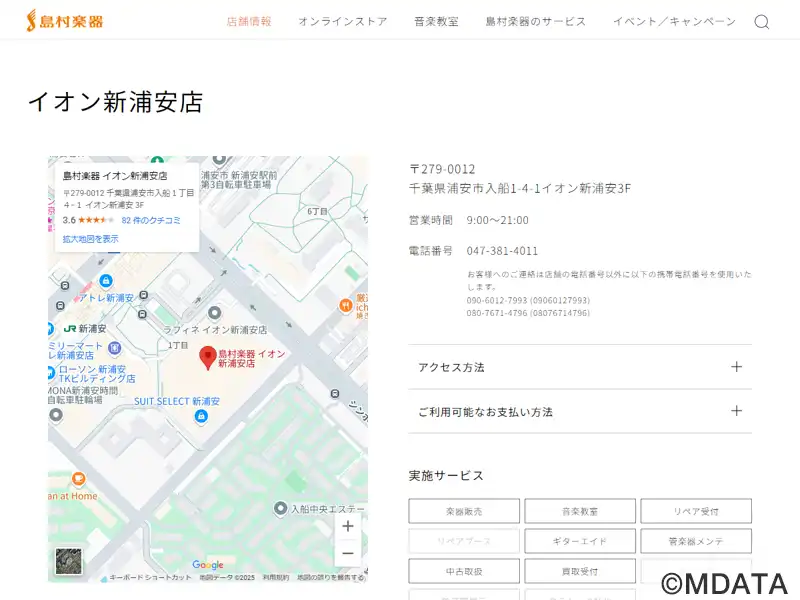Open 店舗情報 menu item
The image size is (800, 600).
(249, 21)
